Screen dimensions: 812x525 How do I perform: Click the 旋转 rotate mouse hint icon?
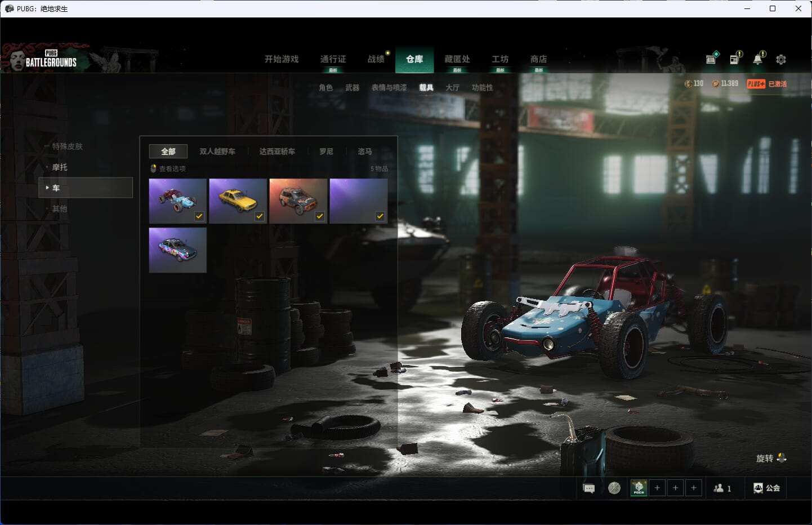tap(781, 458)
